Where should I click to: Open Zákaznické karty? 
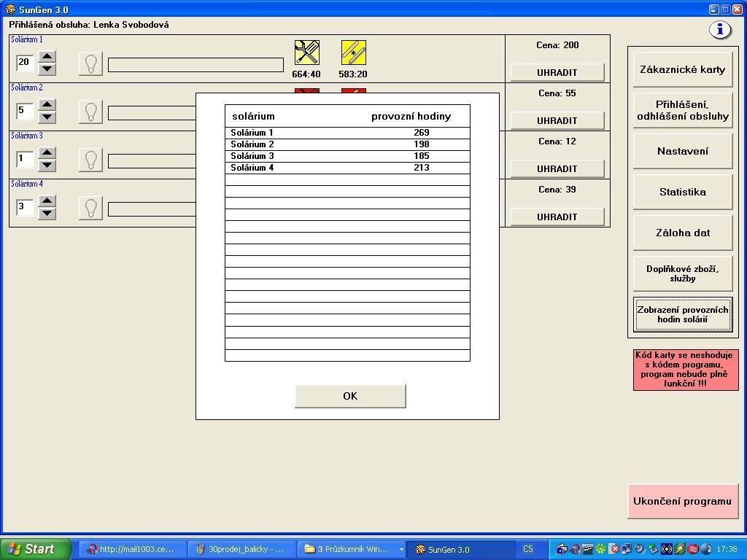[682, 69]
